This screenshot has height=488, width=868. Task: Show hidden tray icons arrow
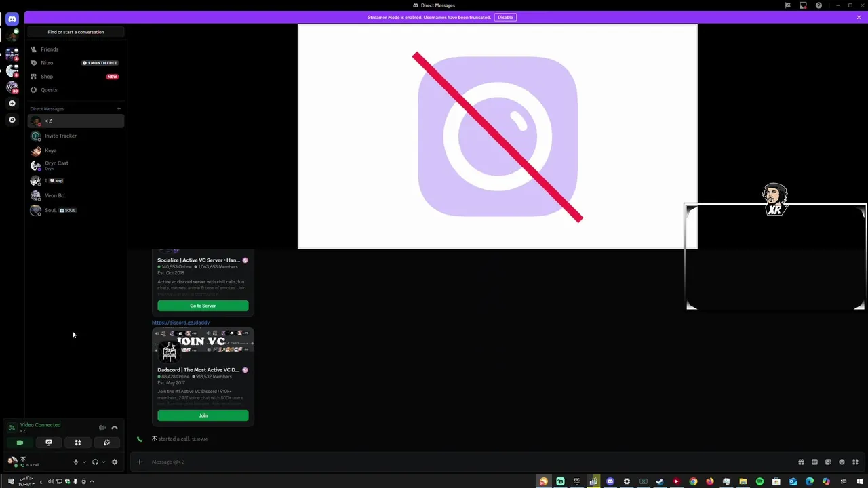click(x=92, y=481)
